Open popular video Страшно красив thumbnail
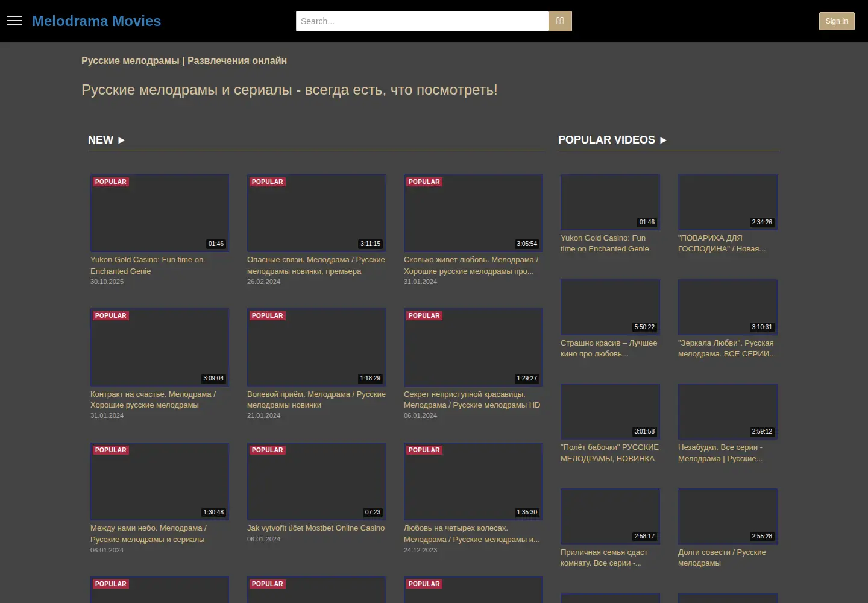868x603 pixels. tap(610, 307)
